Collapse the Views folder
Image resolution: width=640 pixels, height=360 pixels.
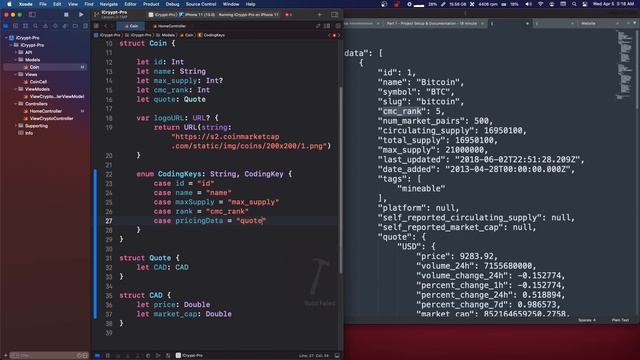(16, 75)
